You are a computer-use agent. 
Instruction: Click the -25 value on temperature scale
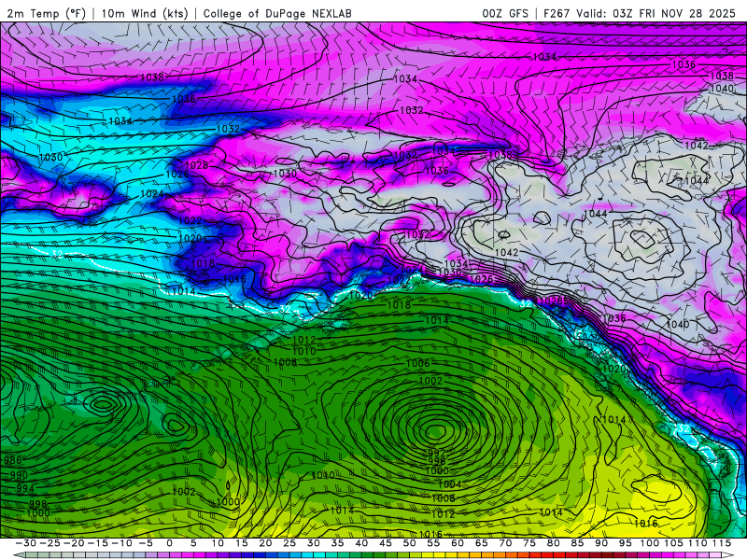tap(50, 543)
